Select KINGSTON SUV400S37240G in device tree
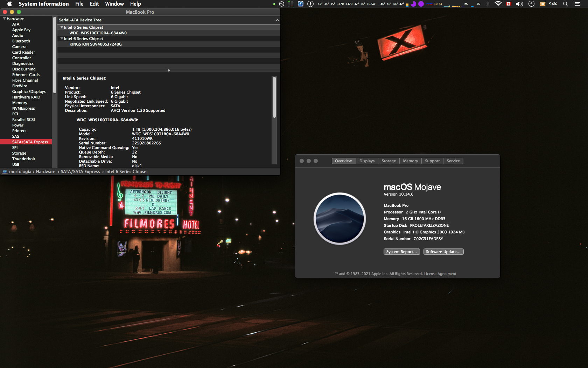 click(96, 44)
